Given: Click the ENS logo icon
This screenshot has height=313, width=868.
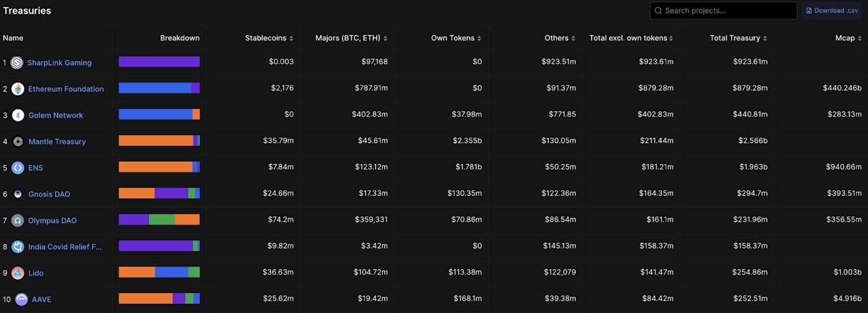Looking at the screenshot, I should click(18, 168).
